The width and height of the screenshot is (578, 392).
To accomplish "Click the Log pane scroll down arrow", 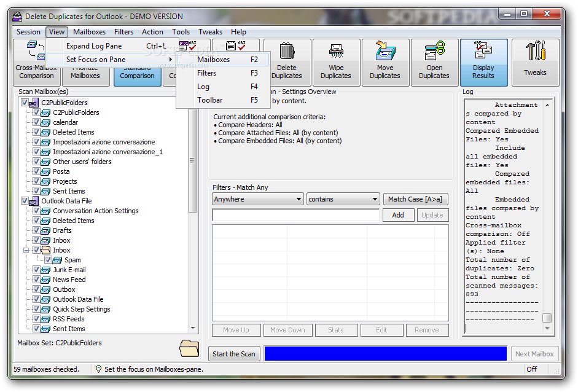I will click(x=547, y=328).
